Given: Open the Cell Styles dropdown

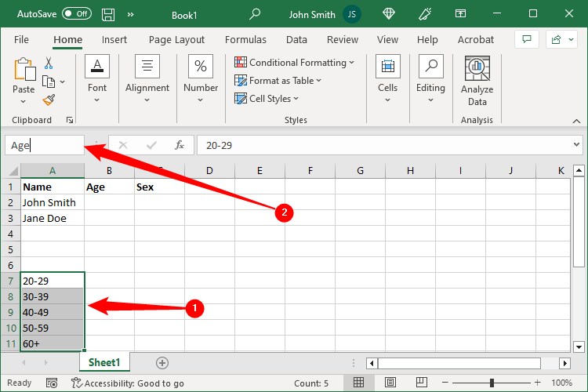Looking at the screenshot, I should point(267,99).
